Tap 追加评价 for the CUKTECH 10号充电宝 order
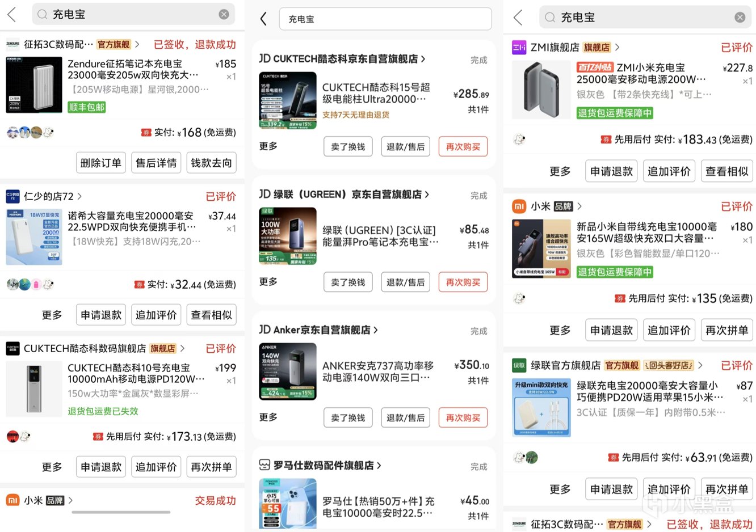Screen dimensions: 756x532 pyautogui.click(x=156, y=467)
